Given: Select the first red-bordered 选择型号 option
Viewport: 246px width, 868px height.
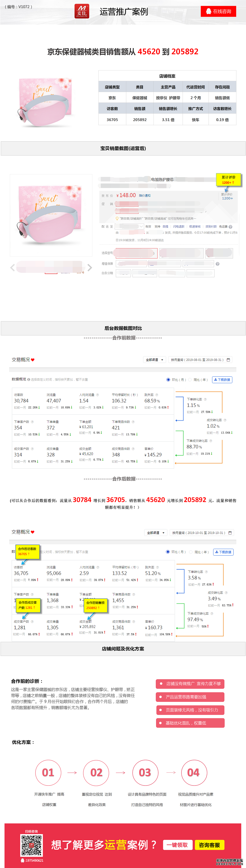Looking at the screenshot, I should tap(136, 253).
